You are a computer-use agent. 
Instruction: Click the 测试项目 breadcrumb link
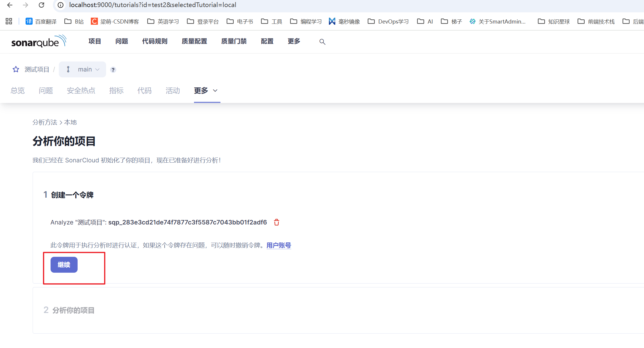coord(37,69)
